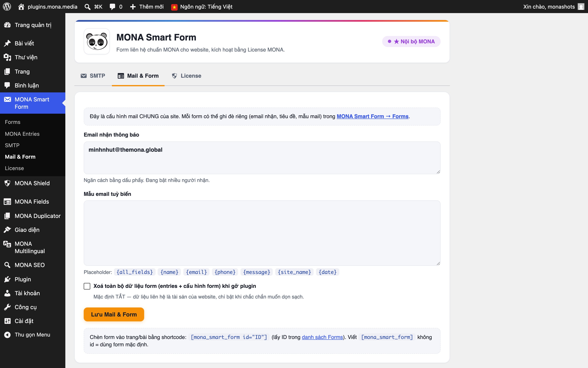The height and width of the screenshot is (368, 588).
Task: Click the Trang pages icon
Action: 7,71
